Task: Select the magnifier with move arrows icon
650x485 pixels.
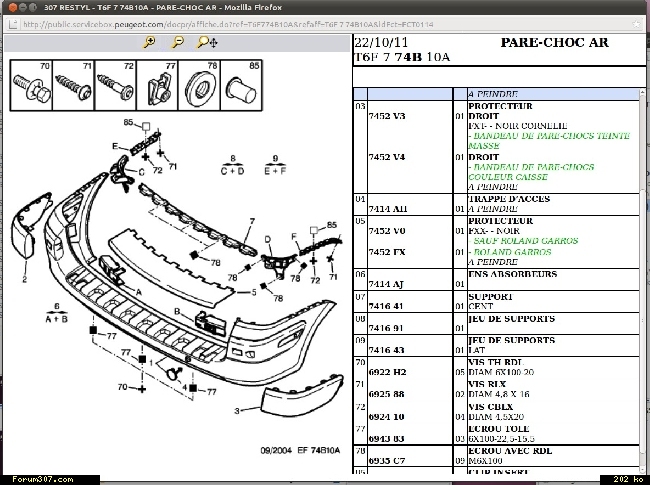Action: (207, 42)
